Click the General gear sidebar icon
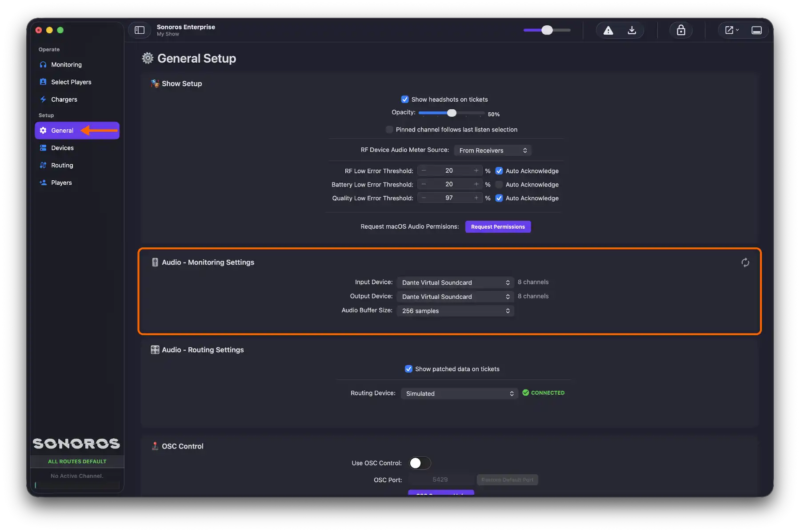 (x=43, y=131)
